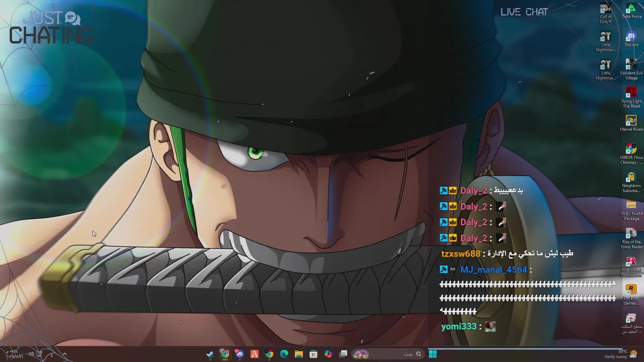Open Task View in the taskbar

tap(343, 354)
